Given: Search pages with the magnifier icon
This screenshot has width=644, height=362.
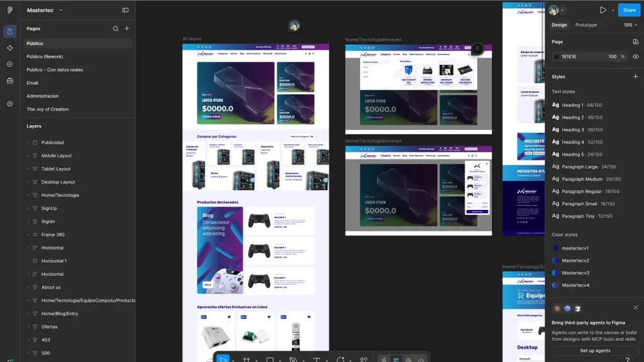Looking at the screenshot, I should (x=116, y=29).
